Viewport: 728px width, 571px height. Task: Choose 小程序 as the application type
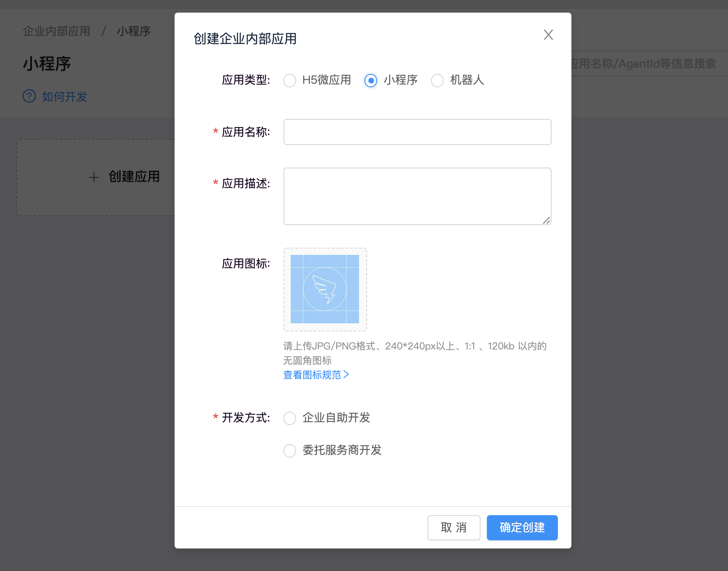point(370,81)
